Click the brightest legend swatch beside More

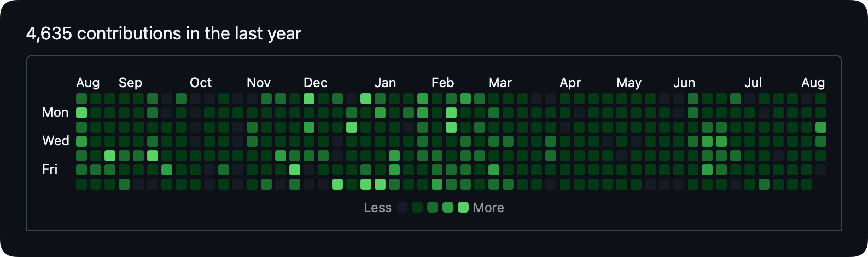tap(463, 207)
